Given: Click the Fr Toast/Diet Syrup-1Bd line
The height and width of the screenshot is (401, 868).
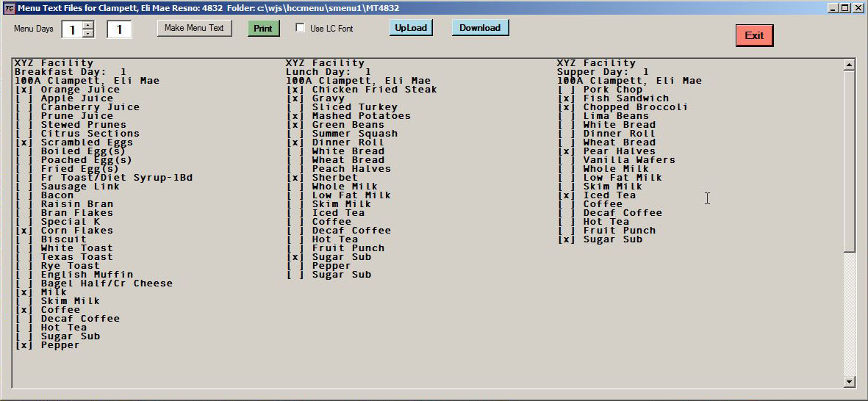Looking at the screenshot, I should click(x=104, y=178).
